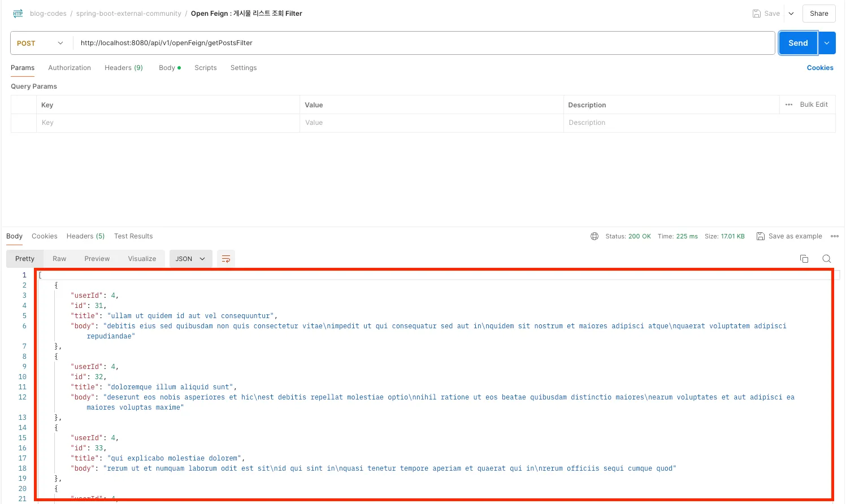This screenshot has width=846, height=504.
Task: Open the response Headers (5) tab
Action: (x=86, y=236)
